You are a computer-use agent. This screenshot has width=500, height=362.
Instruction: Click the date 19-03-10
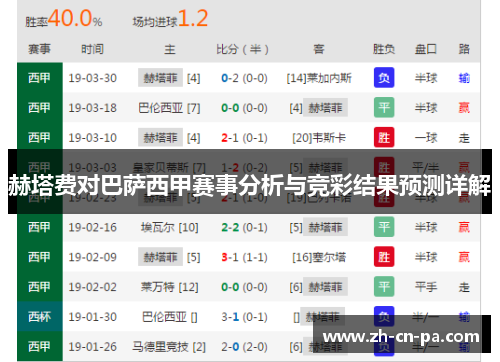pos(92,138)
